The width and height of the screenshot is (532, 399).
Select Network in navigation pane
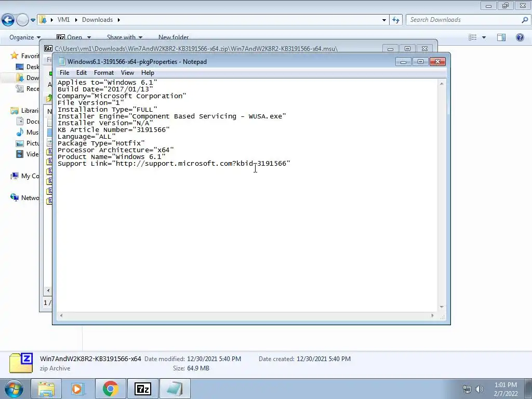tap(24, 197)
